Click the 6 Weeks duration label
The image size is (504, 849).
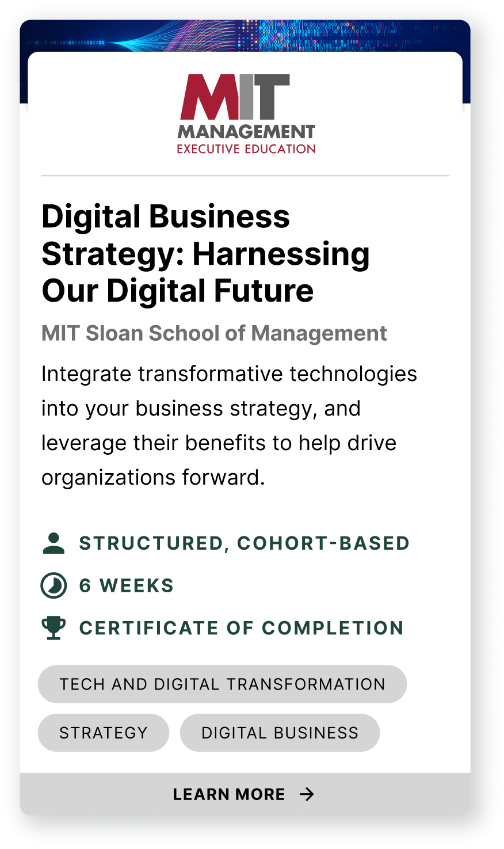point(127,586)
